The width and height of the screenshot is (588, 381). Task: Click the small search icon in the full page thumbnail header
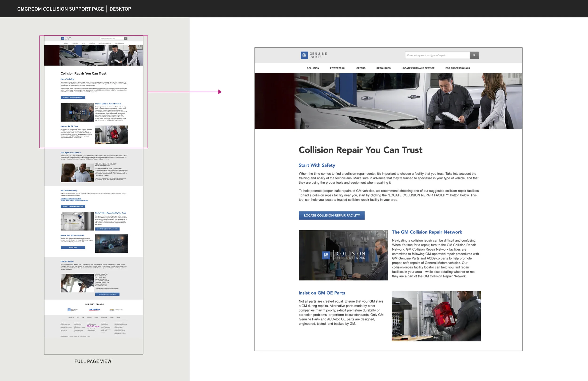[126, 38]
